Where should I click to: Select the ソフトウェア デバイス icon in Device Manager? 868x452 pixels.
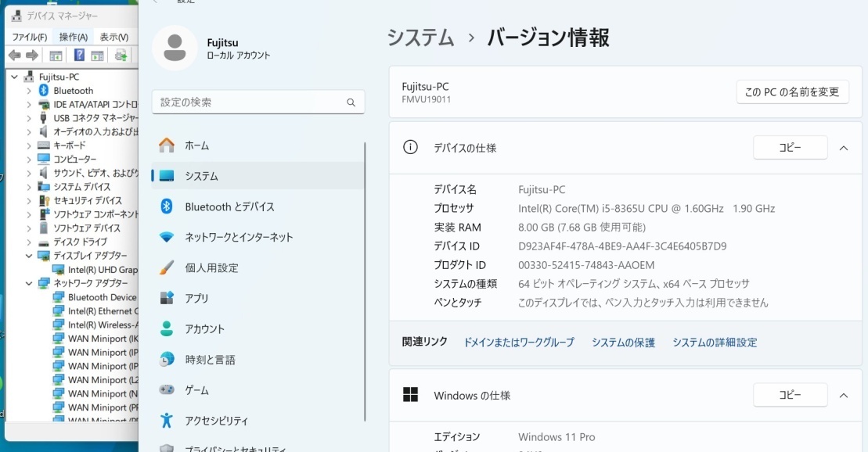(x=44, y=228)
